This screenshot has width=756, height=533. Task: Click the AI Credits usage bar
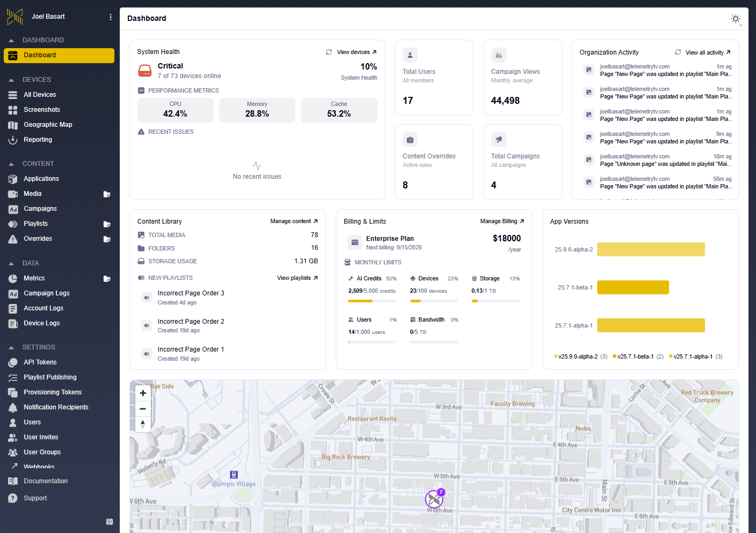372,301
